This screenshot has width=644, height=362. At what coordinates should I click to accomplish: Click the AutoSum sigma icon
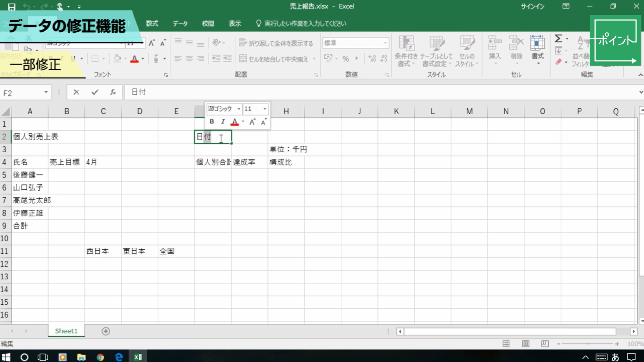point(558,39)
